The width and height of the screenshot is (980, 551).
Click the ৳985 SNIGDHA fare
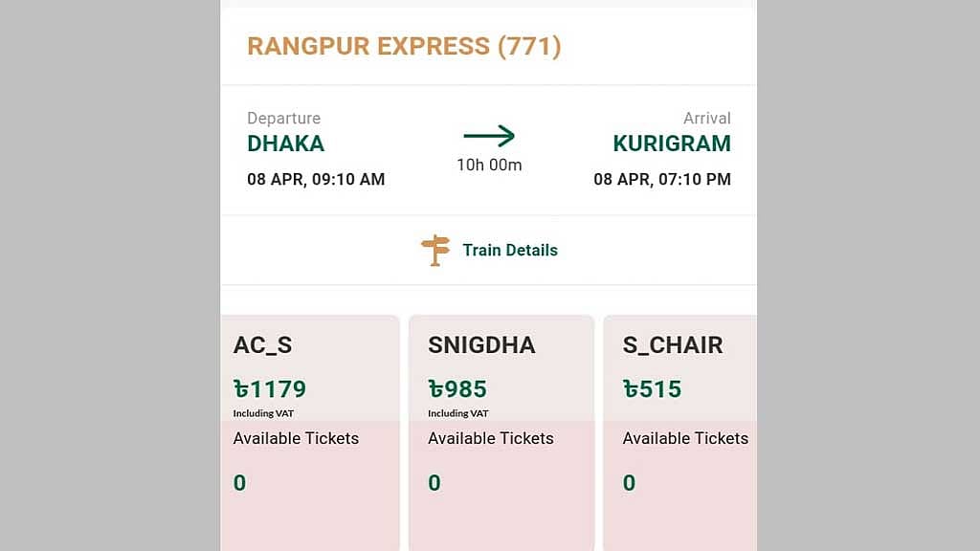pyautogui.click(x=457, y=389)
